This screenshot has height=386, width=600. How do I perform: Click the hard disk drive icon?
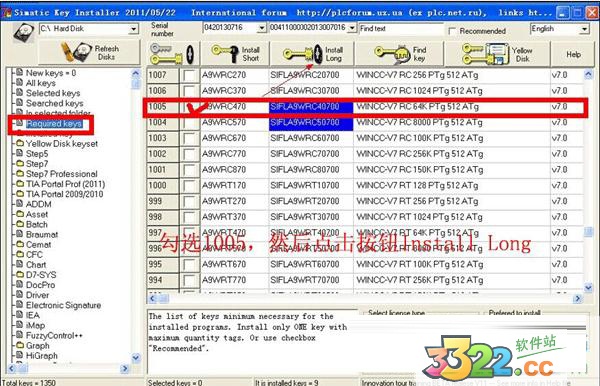point(24,32)
